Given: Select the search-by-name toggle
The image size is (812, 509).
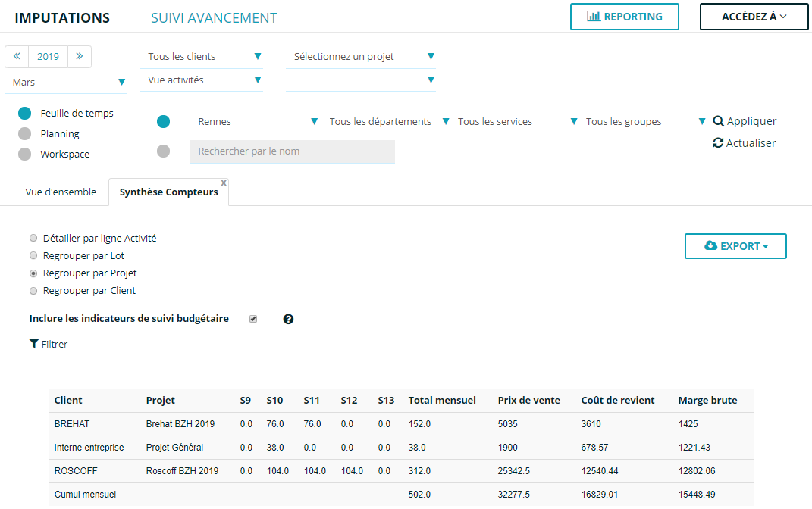Looking at the screenshot, I should click(x=163, y=151).
